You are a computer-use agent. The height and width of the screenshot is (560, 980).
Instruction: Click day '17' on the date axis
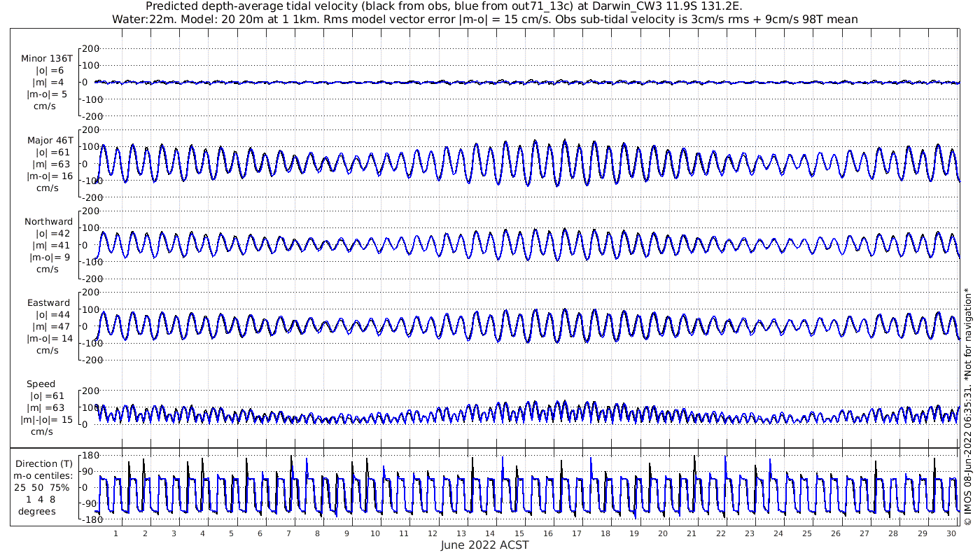coord(576,533)
